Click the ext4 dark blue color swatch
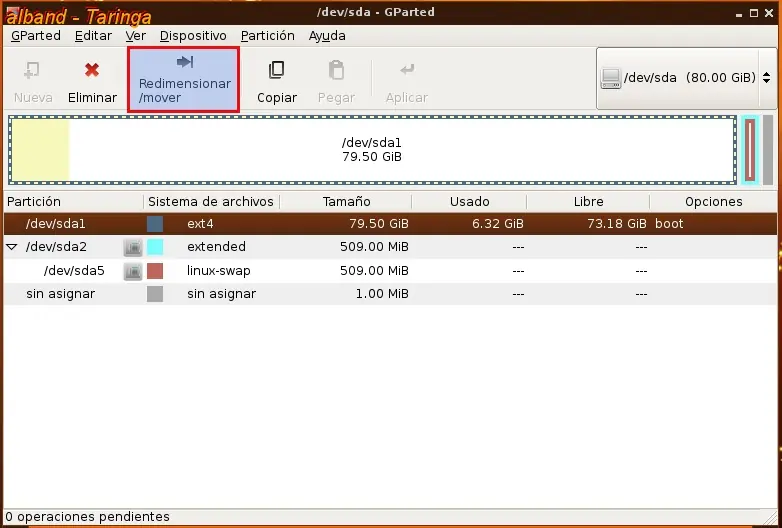Image resolution: width=782 pixels, height=528 pixels. 155,224
